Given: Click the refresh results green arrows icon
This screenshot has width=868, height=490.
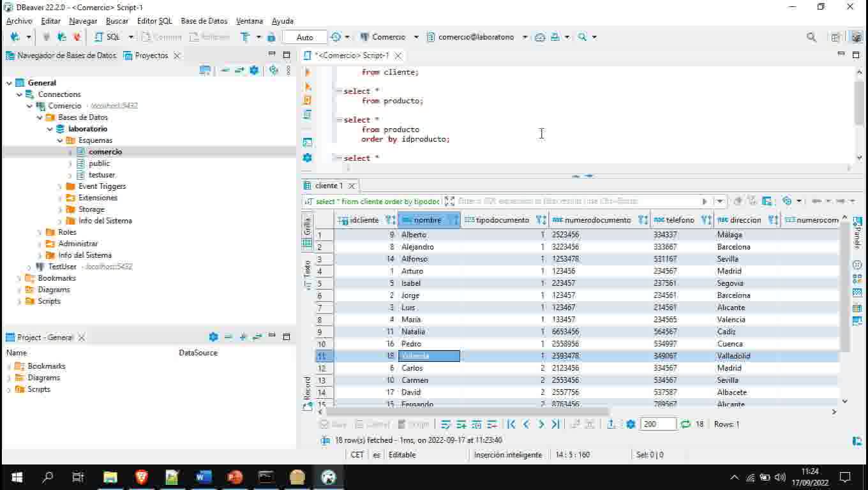Looking at the screenshot, I should pyautogui.click(x=685, y=424).
